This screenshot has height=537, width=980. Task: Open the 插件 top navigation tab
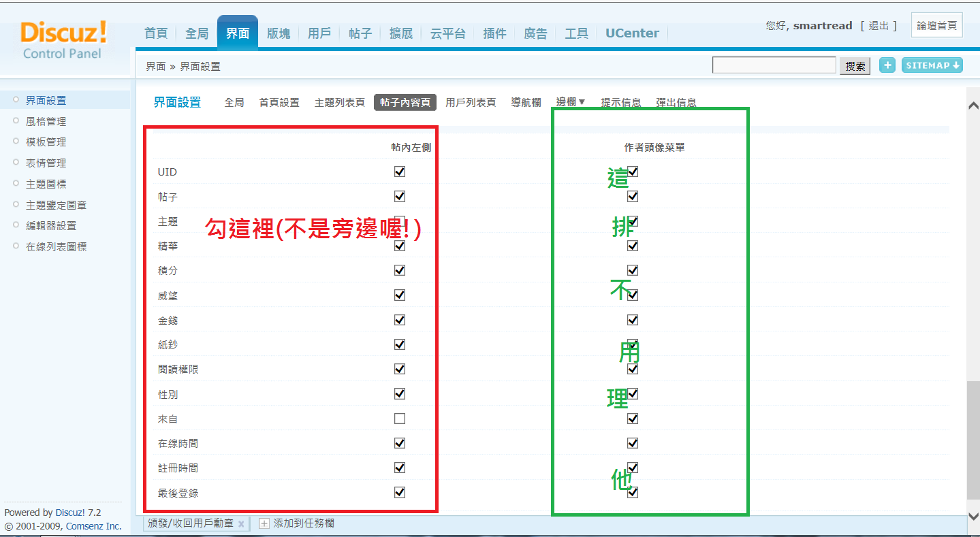[495, 33]
